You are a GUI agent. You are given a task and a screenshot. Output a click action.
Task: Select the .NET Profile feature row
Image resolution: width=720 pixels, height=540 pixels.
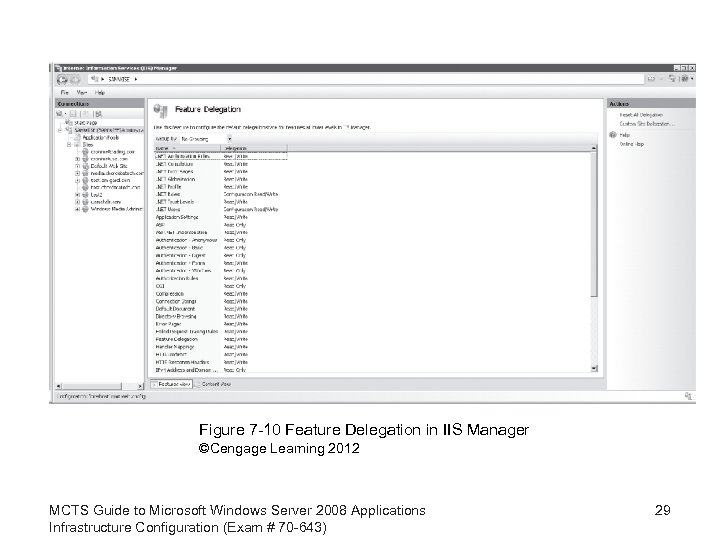220,187
